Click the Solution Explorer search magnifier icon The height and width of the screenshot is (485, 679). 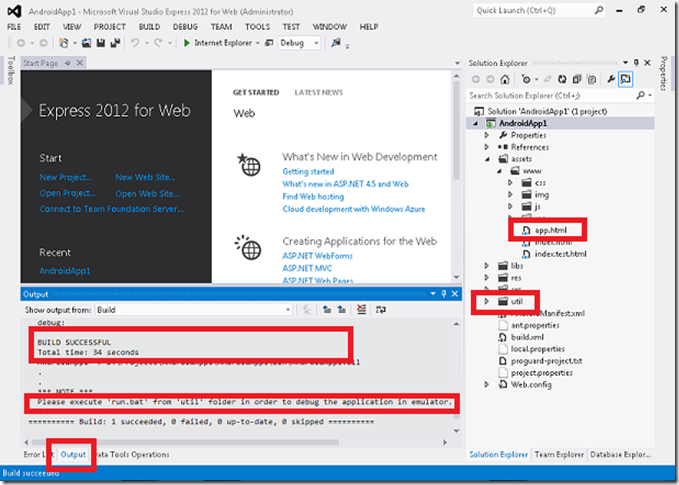[x=640, y=95]
